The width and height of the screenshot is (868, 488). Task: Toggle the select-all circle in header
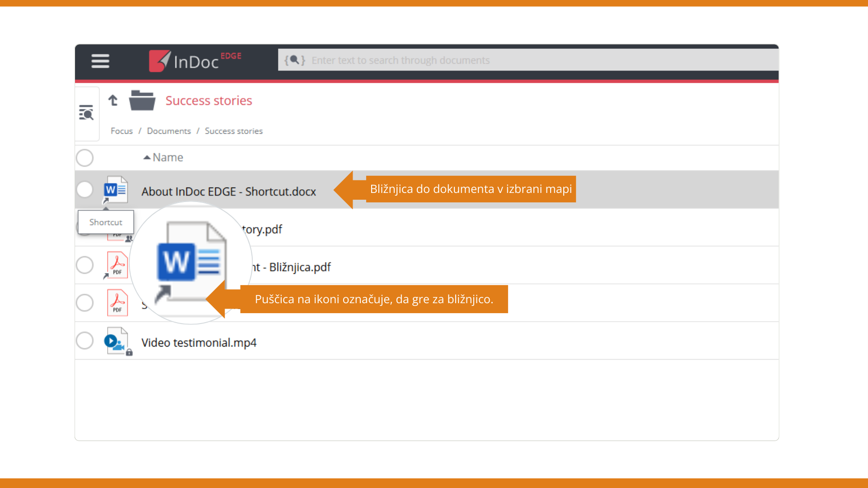pos(85,158)
